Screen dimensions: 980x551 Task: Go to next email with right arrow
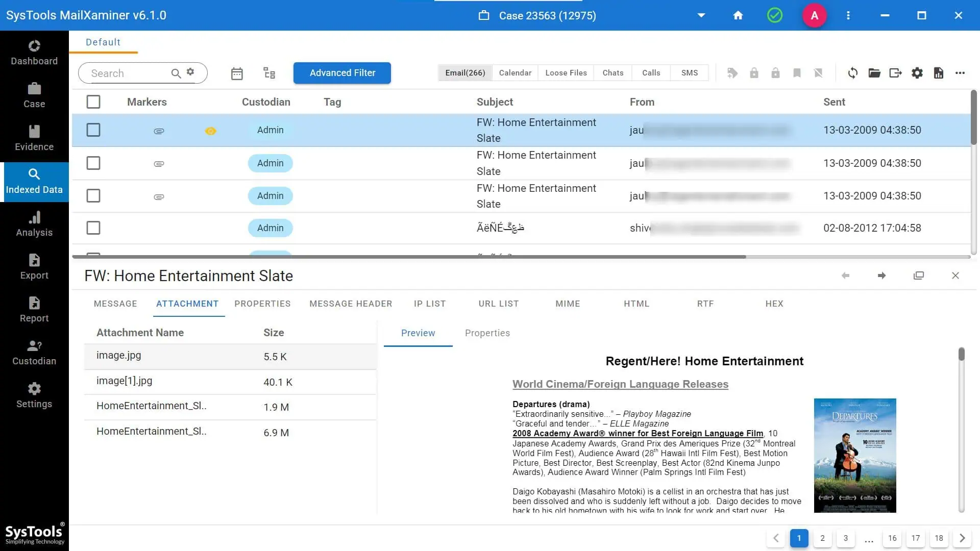881,275
